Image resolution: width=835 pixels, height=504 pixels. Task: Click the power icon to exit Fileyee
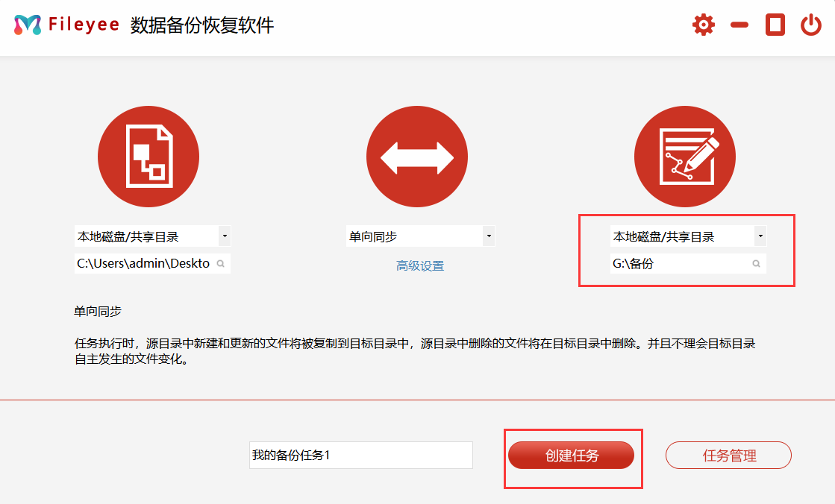point(810,25)
